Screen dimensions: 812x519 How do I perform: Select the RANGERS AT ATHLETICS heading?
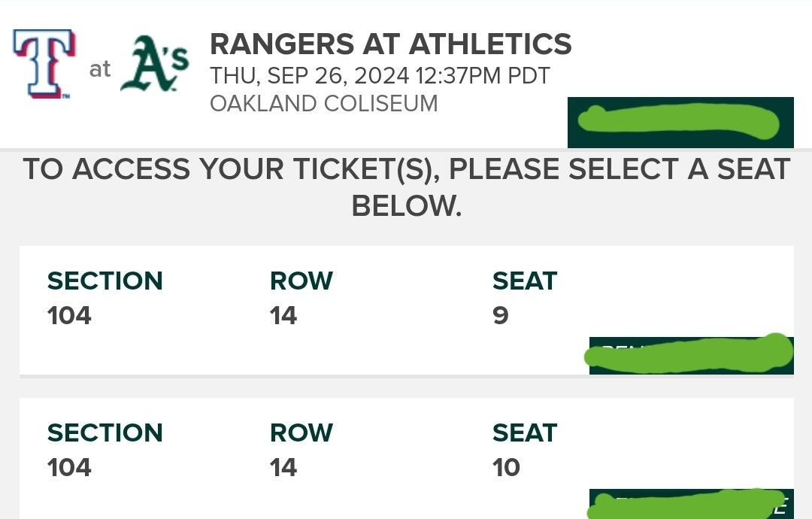(390, 44)
